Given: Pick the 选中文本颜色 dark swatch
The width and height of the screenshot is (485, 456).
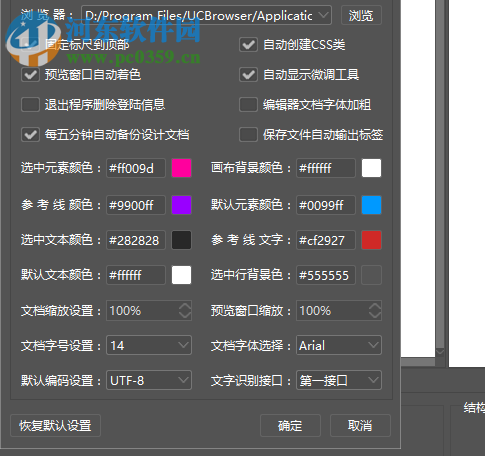Looking at the screenshot, I should pyautogui.click(x=181, y=240).
